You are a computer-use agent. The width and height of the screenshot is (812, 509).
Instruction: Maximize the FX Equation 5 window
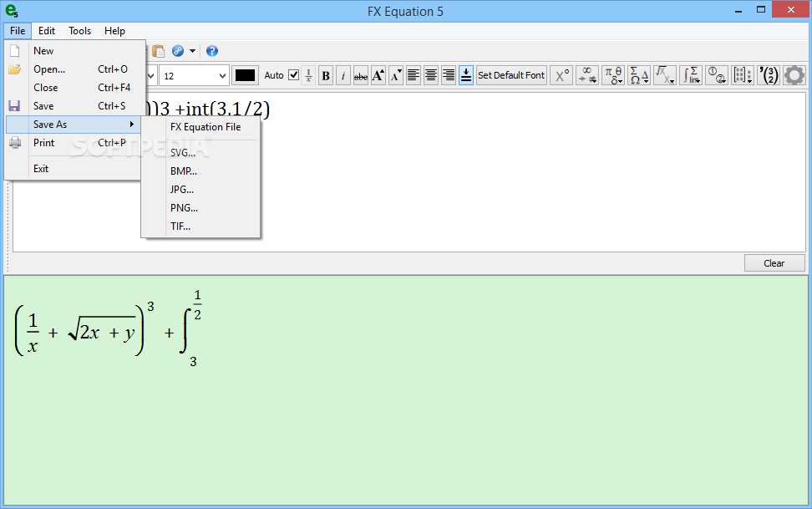pos(761,10)
